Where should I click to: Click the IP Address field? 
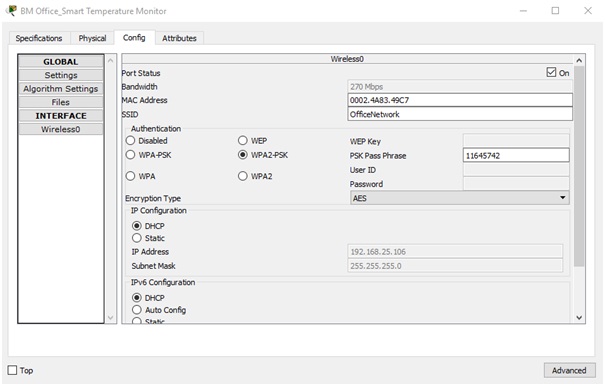455,252
